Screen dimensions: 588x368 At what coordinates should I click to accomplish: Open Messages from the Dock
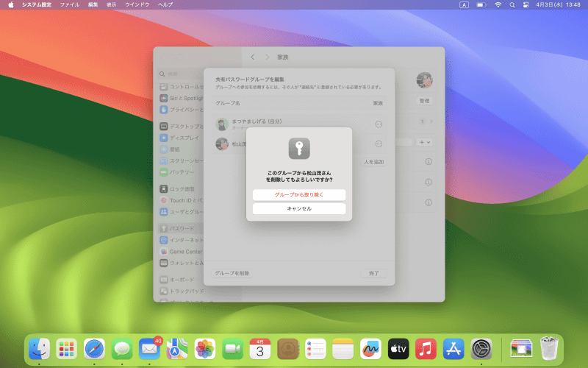coord(122,349)
